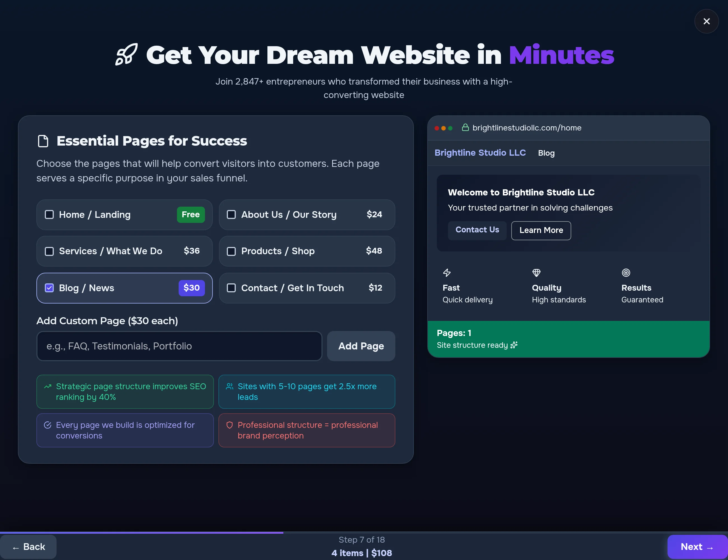Click the Guaranteed feature text
This screenshot has height=560, width=728.
[642, 300]
